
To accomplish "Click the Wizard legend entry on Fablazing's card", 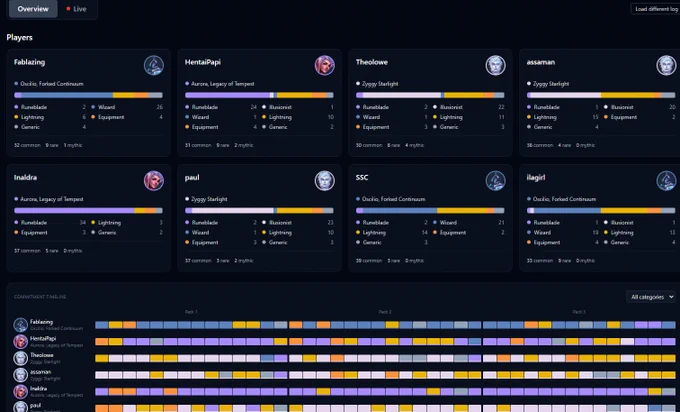I will click(x=127, y=107).
